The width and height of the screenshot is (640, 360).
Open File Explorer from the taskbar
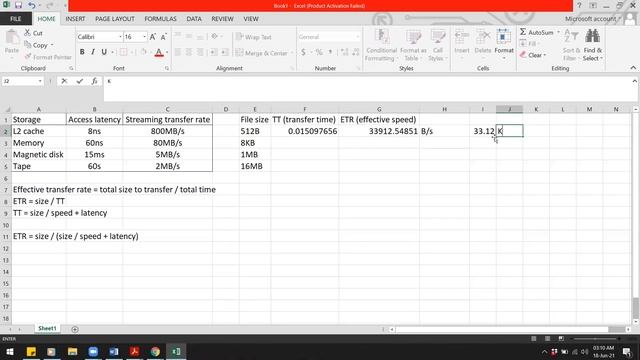(72, 351)
